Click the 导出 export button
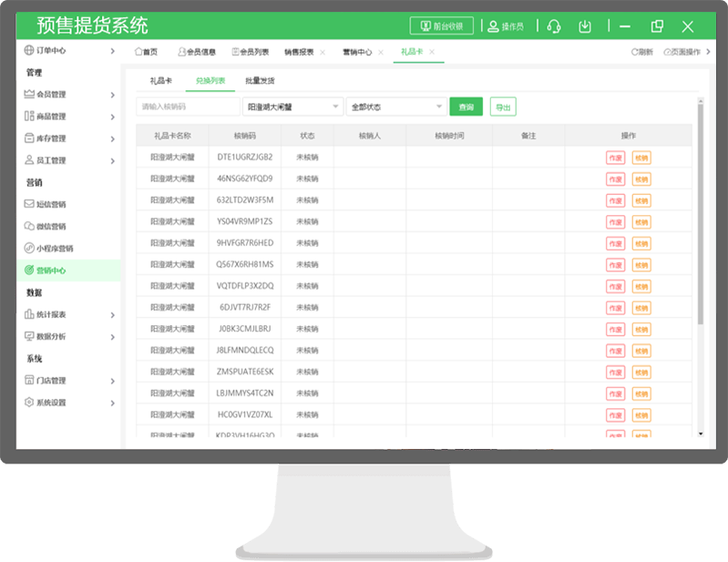The width and height of the screenshot is (728, 562). click(x=502, y=107)
